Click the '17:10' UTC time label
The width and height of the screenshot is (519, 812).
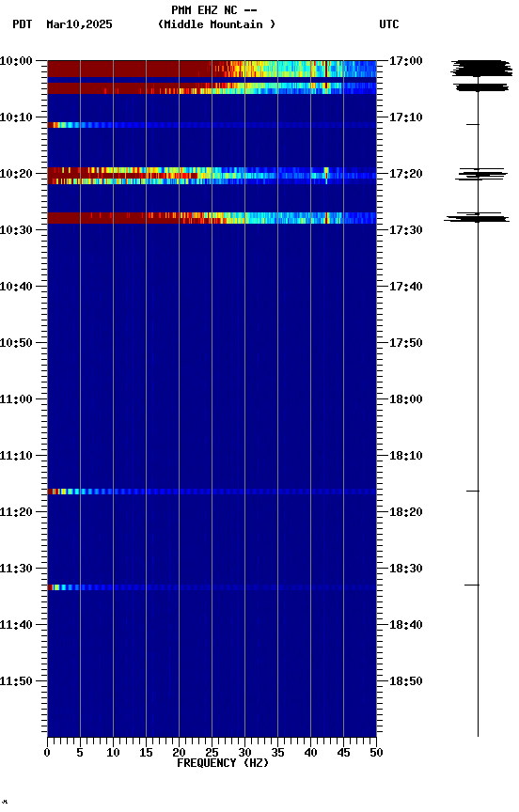pos(405,117)
